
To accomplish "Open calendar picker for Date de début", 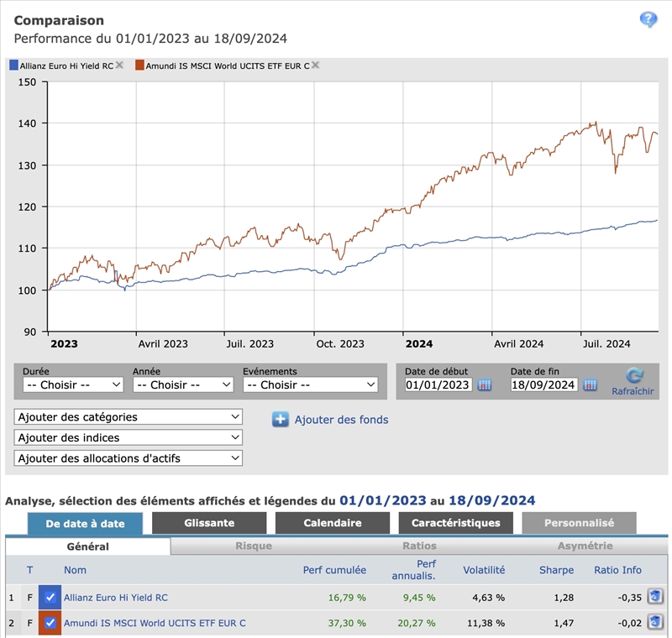I will 485,385.
